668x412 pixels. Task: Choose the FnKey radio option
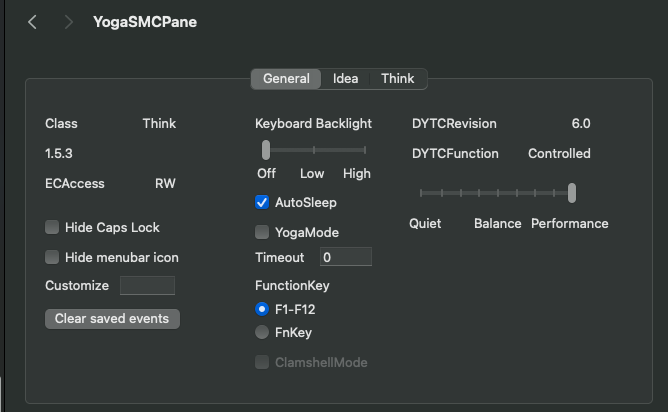pos(262,332)
